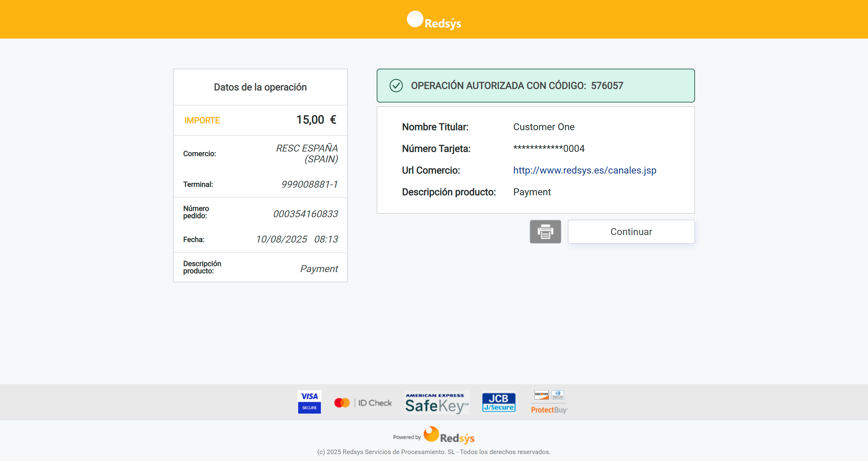Click the Discover ProtectBuy logo

(x=549, y=402)
